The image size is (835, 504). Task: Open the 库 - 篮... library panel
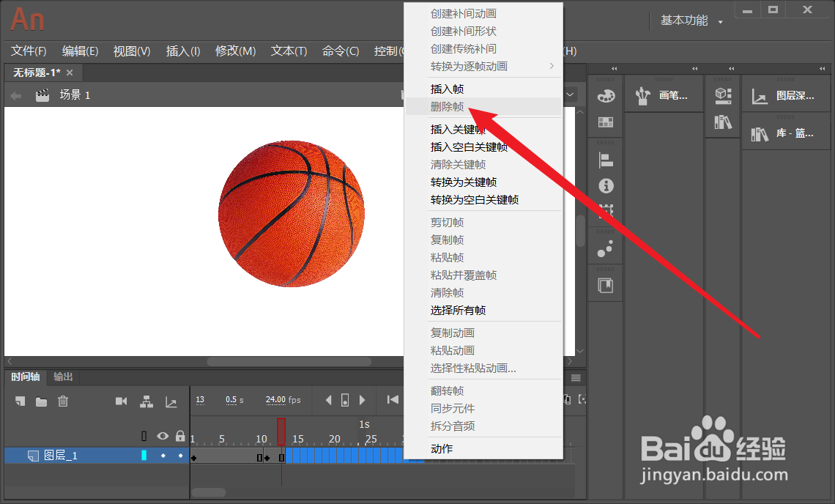(x=782, y=133)
